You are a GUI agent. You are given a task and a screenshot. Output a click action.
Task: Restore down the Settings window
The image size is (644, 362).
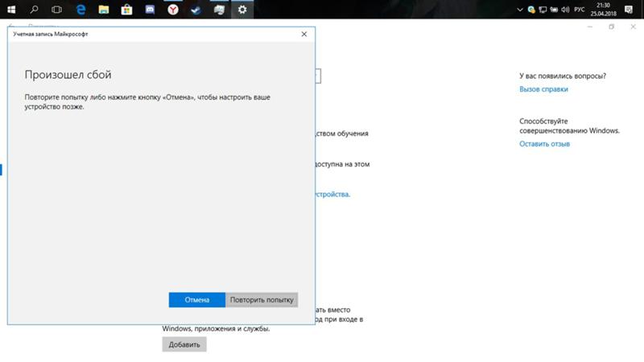(612, 27)
